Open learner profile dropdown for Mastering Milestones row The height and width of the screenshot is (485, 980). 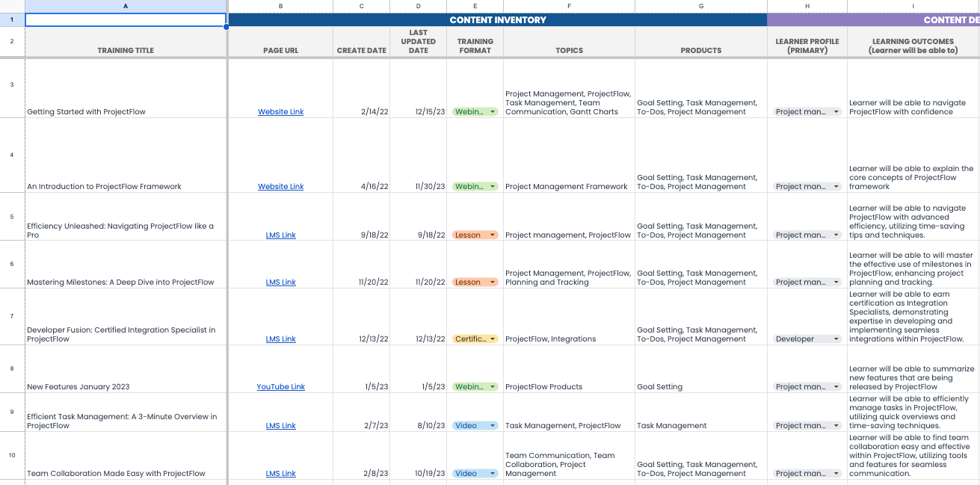807,282
